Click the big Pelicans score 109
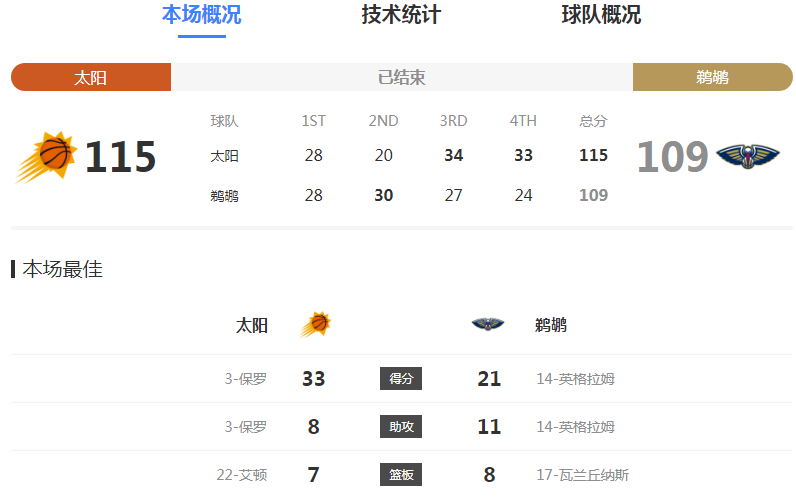This screenshot has height=502, width=796. click(672, 157)
